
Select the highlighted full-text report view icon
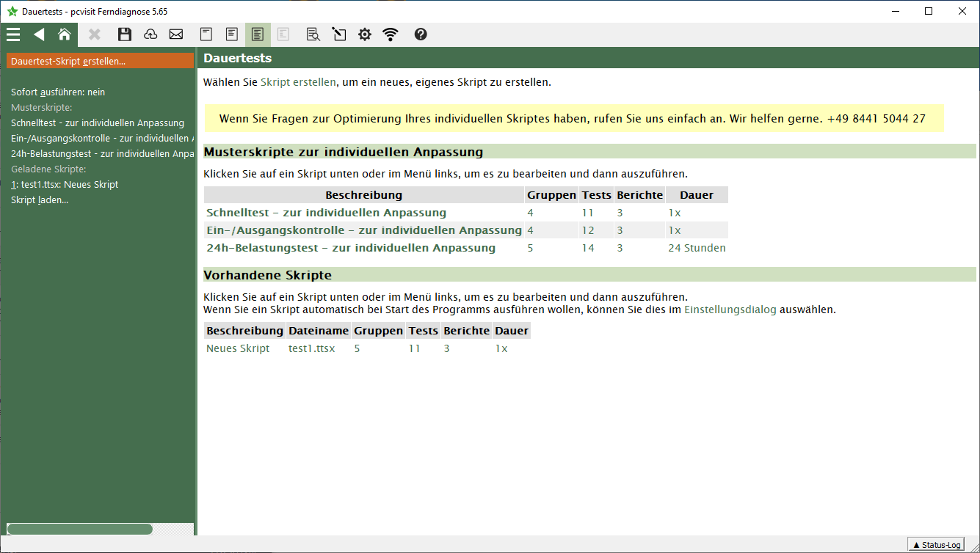(x=258, y=34)
